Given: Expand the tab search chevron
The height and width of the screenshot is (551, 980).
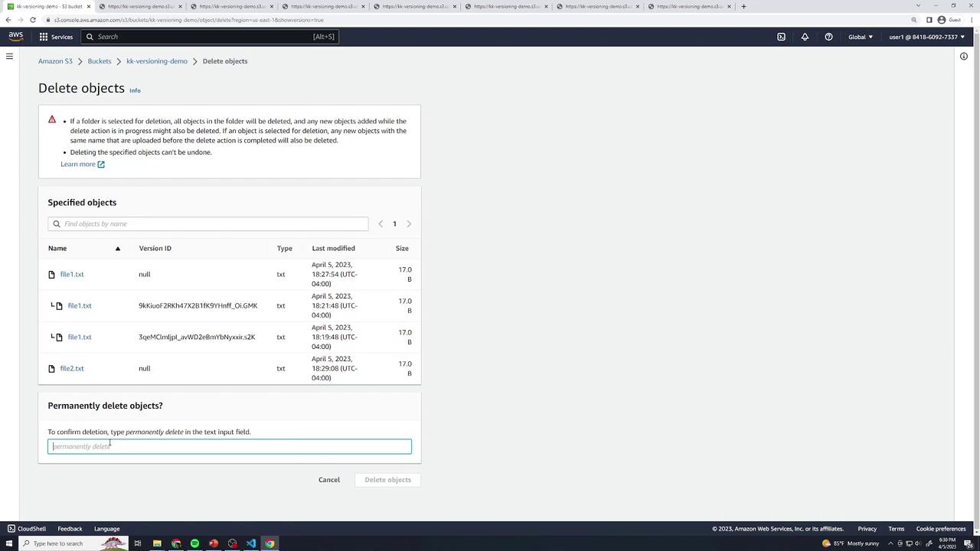Looking at the screenshot, I should [918, 6].
